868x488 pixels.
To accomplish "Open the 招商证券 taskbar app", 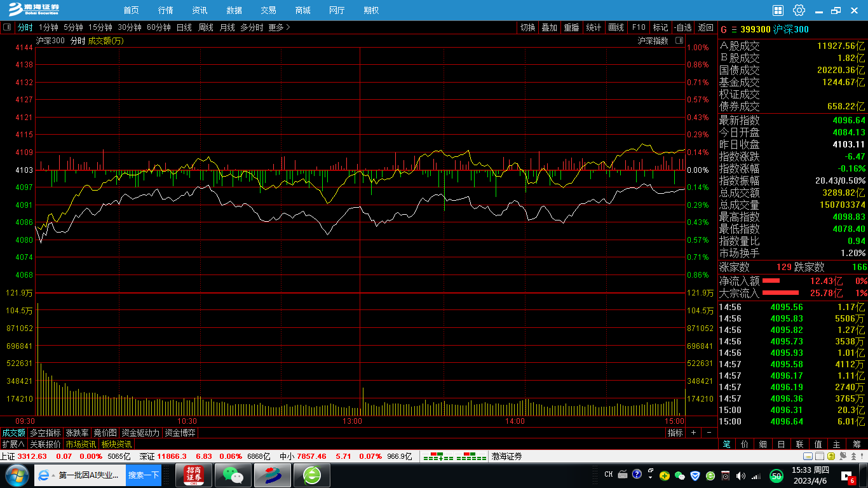I will click(193, 475).
